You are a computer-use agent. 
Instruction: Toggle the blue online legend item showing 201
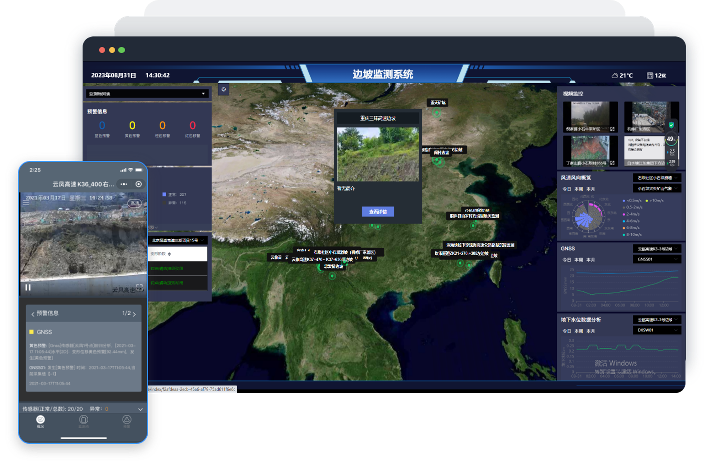pos(174,194)
